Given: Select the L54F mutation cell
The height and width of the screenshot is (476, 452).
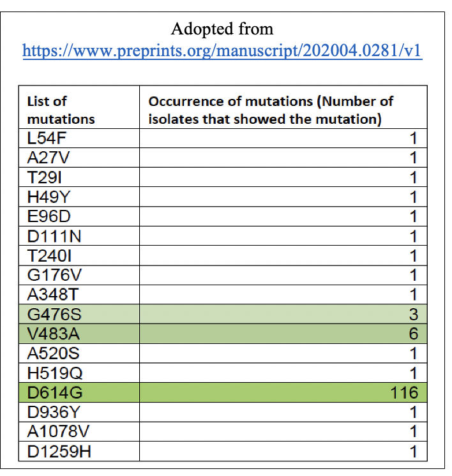Looking at the screenshot, I should (x=79, y=138).
